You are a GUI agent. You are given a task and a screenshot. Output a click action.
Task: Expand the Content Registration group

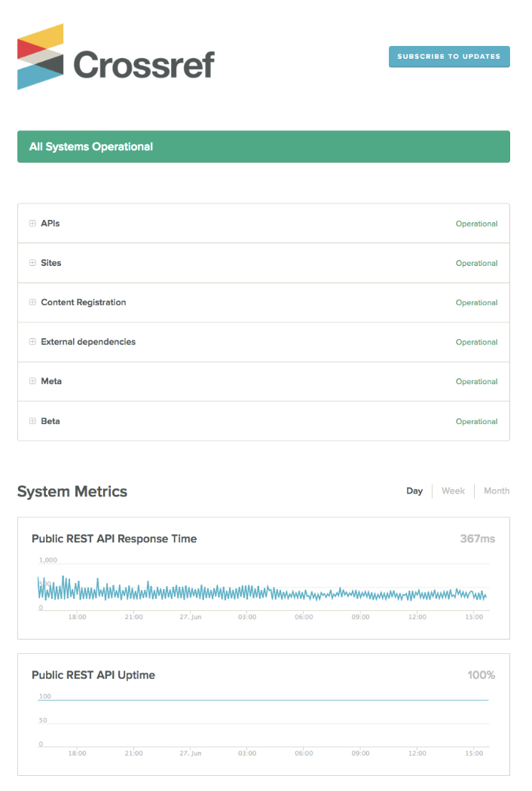coord(32,302)
